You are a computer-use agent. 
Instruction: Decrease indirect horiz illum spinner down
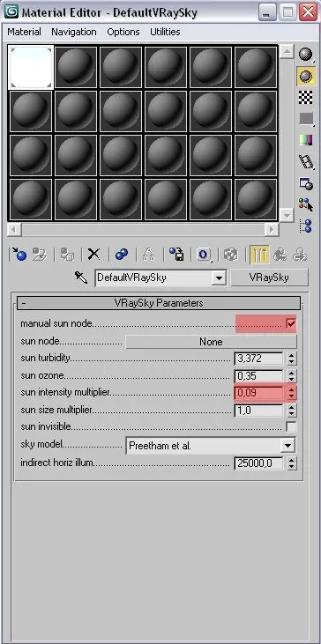click(291, 466)
